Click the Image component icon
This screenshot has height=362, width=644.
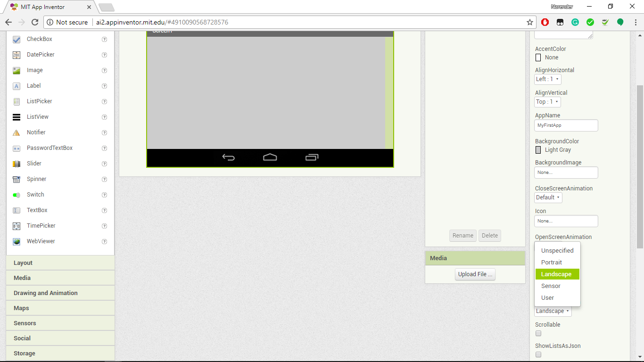click(x=17, y=71)
